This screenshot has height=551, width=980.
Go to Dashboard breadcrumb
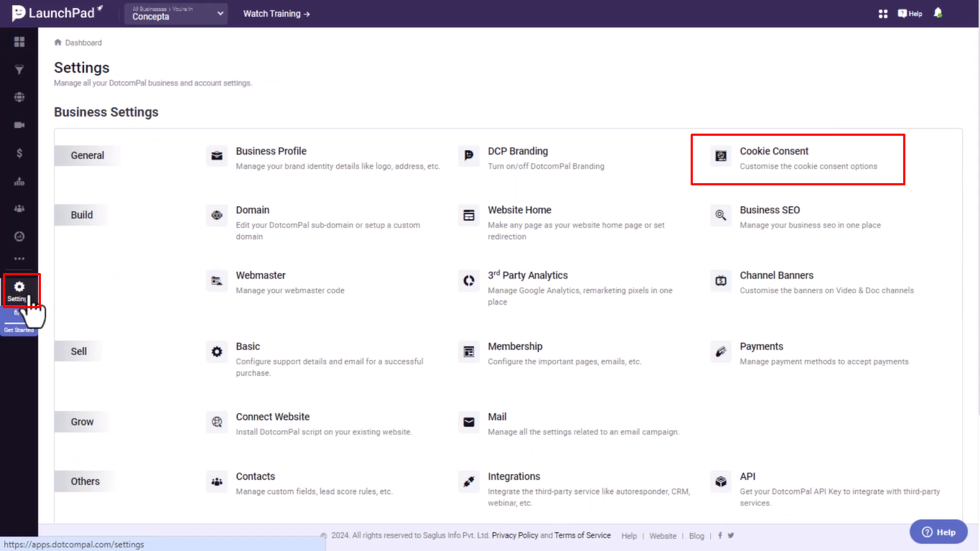point(78,42)
